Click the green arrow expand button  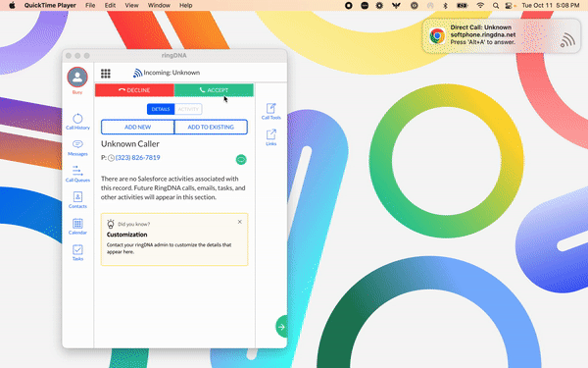281,327
